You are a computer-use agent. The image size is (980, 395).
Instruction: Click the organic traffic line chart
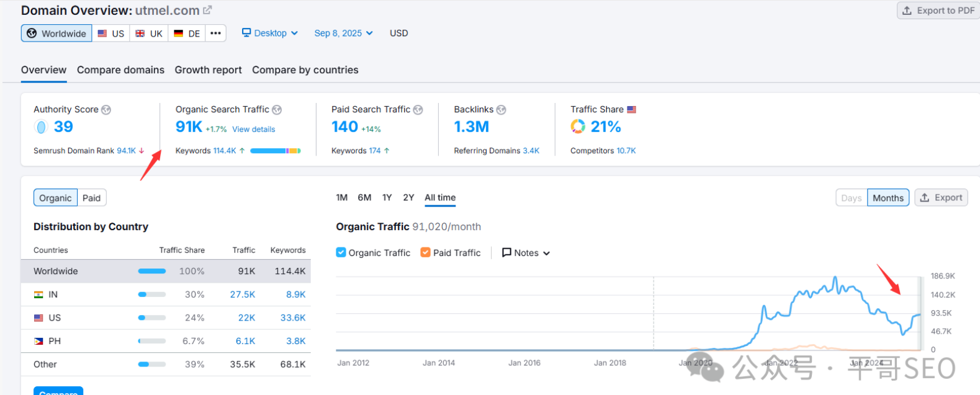tap(628, 313)
